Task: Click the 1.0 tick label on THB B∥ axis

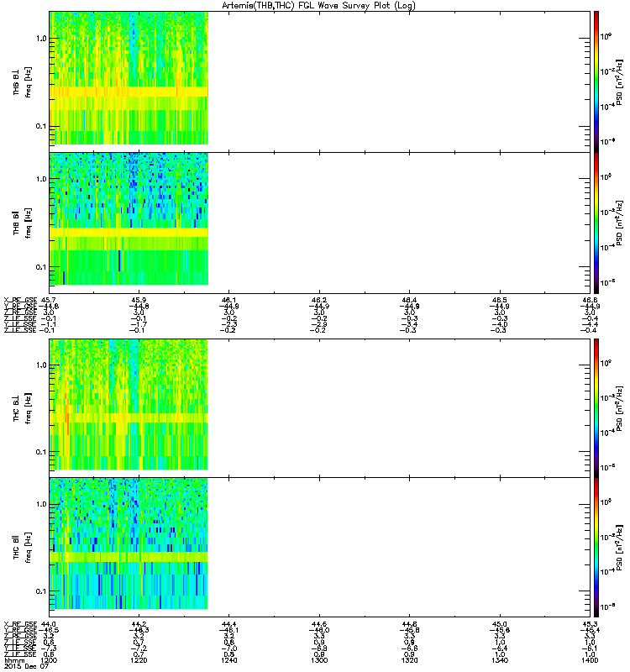Action: pos(41,179)
